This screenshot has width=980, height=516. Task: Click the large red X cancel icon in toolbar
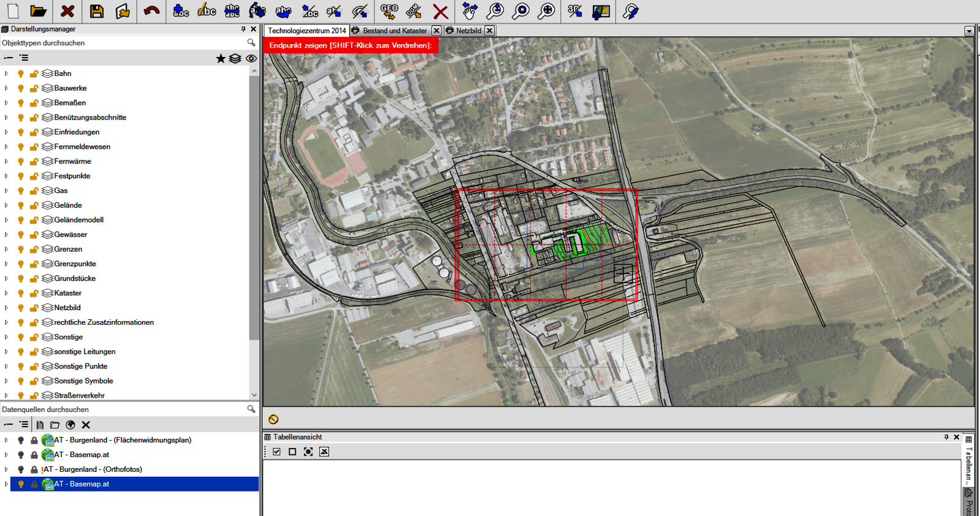[440, 11]
